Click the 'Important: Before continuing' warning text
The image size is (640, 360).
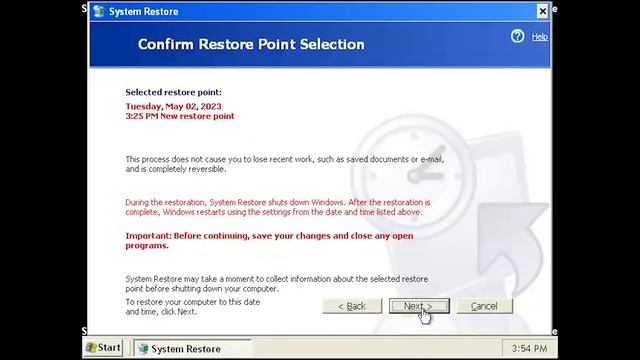pos(269,241)
